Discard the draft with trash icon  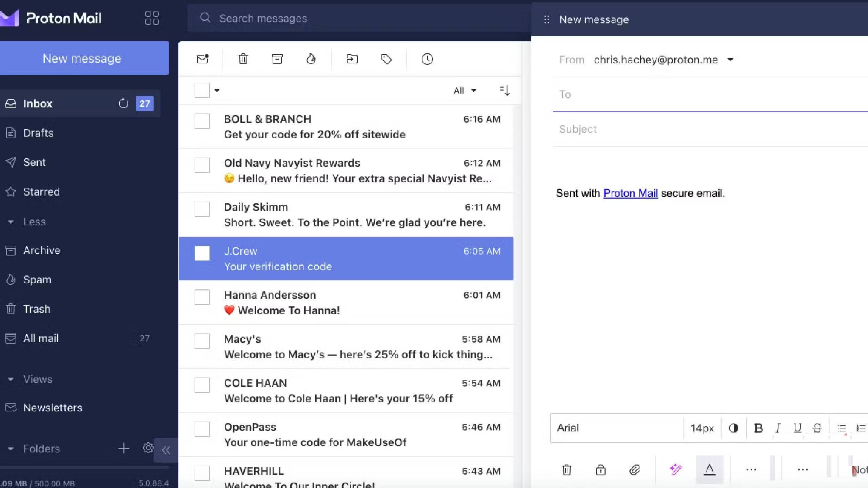567,469
